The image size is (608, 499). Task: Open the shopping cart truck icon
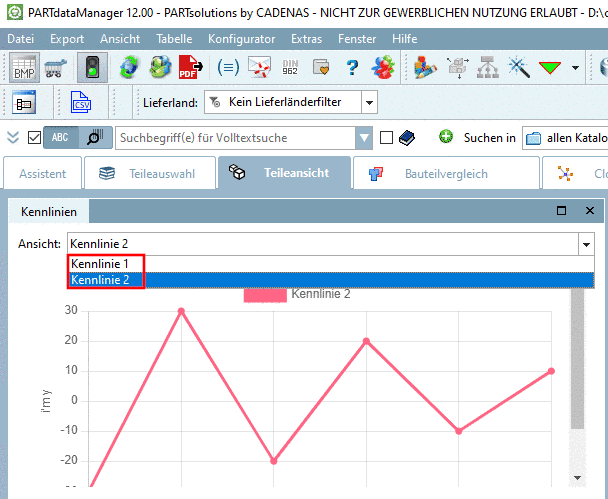(55, 67)
